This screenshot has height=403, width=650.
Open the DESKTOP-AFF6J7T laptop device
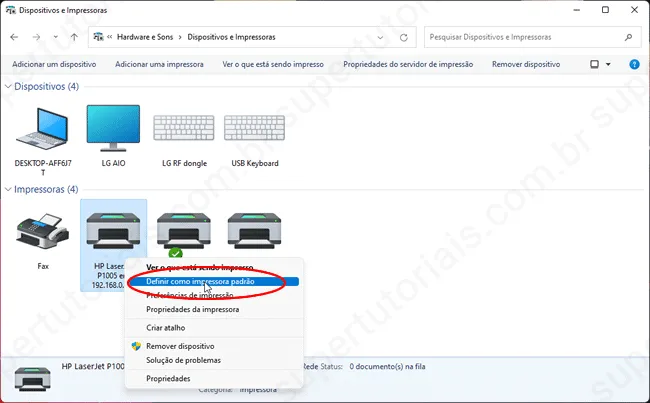point(43,129)
